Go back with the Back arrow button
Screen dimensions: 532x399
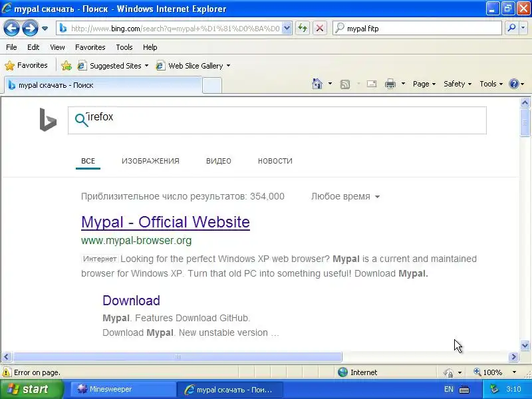click(x=11, y=28)
